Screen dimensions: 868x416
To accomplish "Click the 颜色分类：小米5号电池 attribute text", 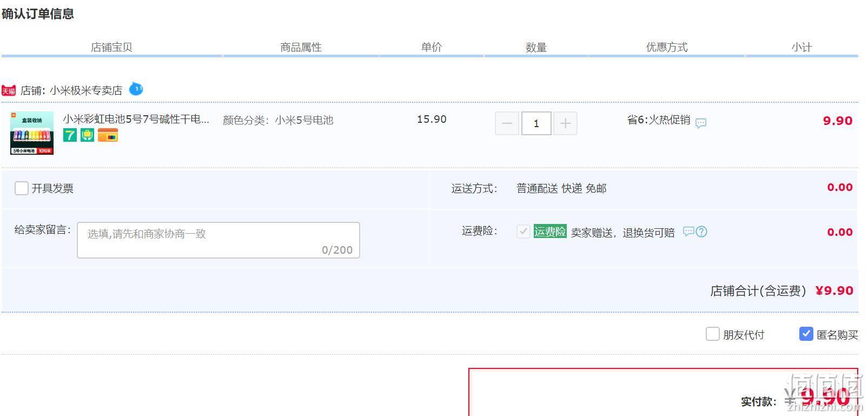I will click(278, 120).
